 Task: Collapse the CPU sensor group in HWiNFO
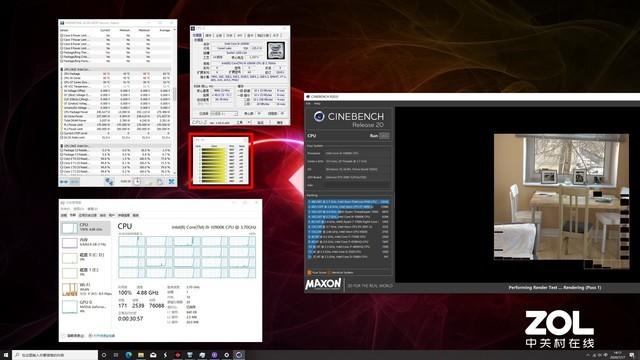point(62,69)
